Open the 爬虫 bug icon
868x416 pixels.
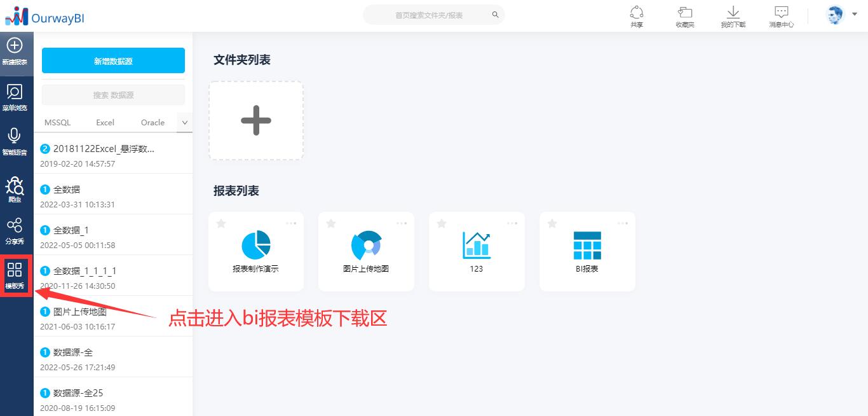tap(14, 185)
